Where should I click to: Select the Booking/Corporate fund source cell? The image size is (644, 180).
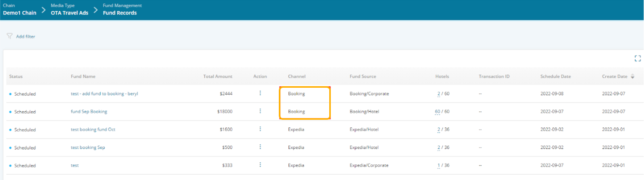coord(369,93)
